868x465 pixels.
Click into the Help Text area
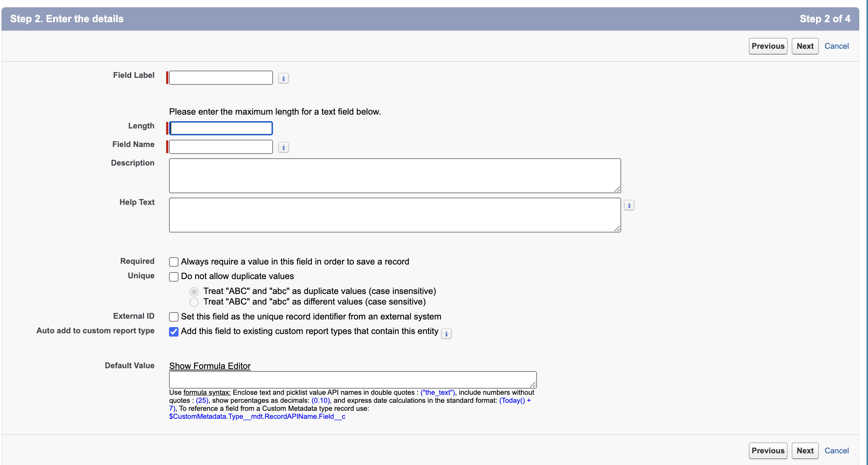click(395, 215)
